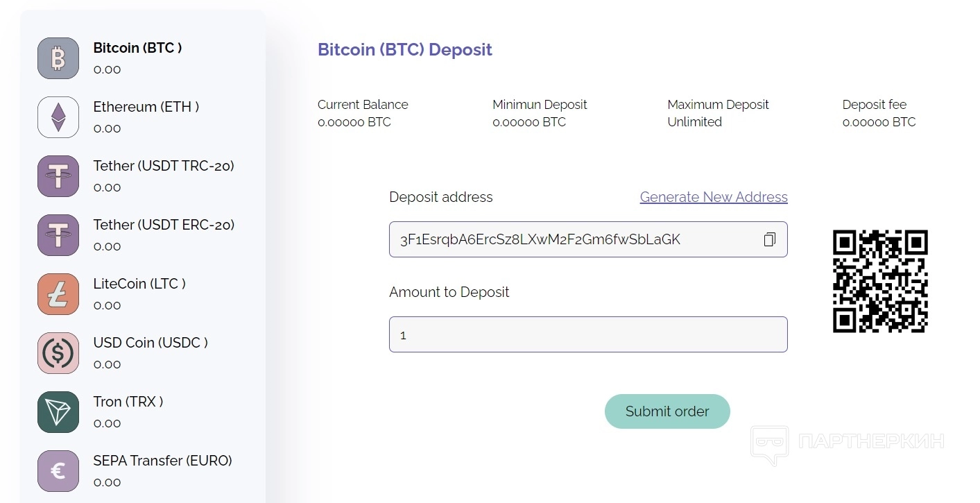Screen dimensions: 980x503
Task: Click the SEPA Euro icon
Action: click(x=58, y=471)
